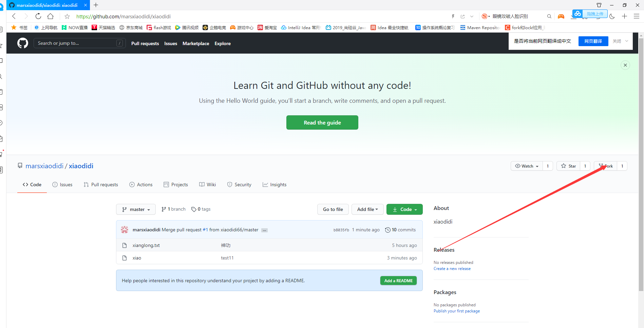
Task: Switch to the Insights tab
Action: pyautogui.click(x=274, y=185)
